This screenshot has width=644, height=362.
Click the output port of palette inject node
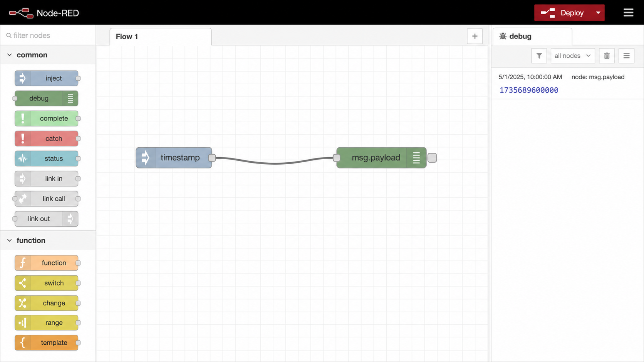(x=78, y=78)
